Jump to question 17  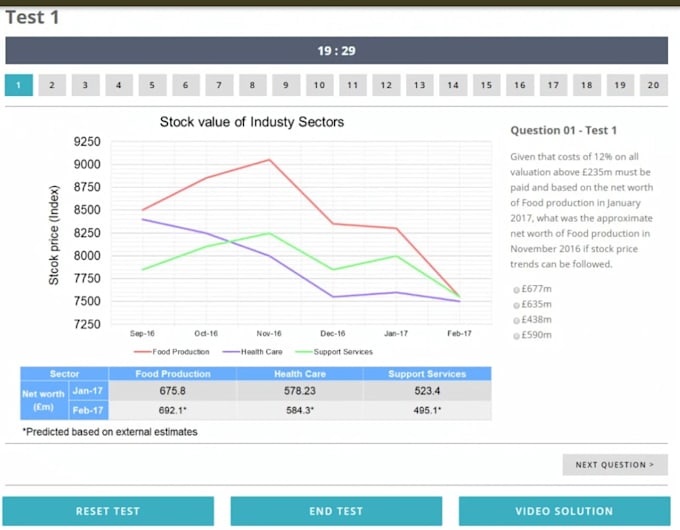click(x=553, y=85)
